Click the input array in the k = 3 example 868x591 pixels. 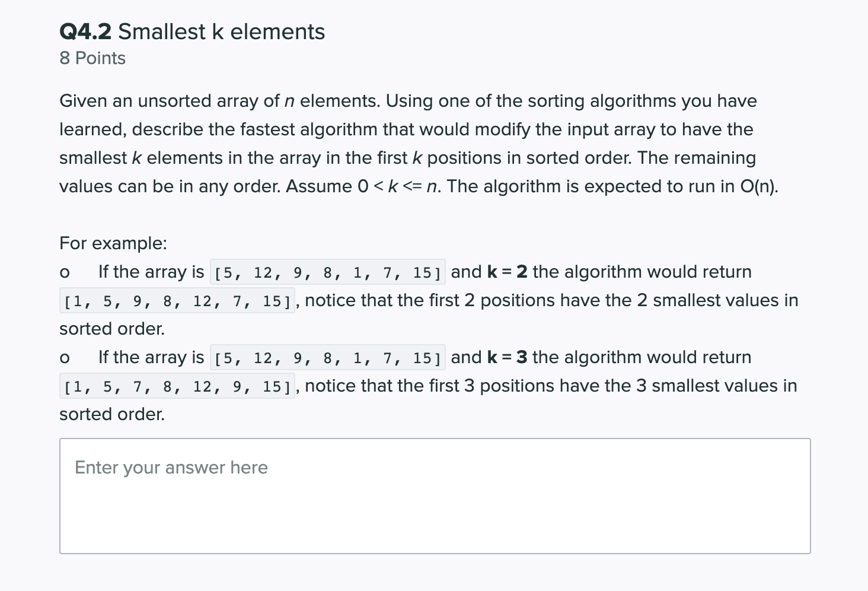pyautogui.click(x=328, y=358)
